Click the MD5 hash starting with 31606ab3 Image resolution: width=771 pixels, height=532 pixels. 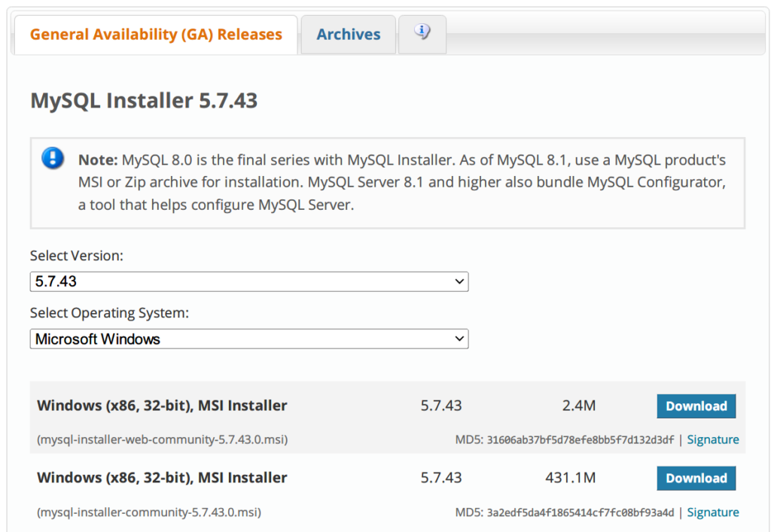(x=581, y=440)
